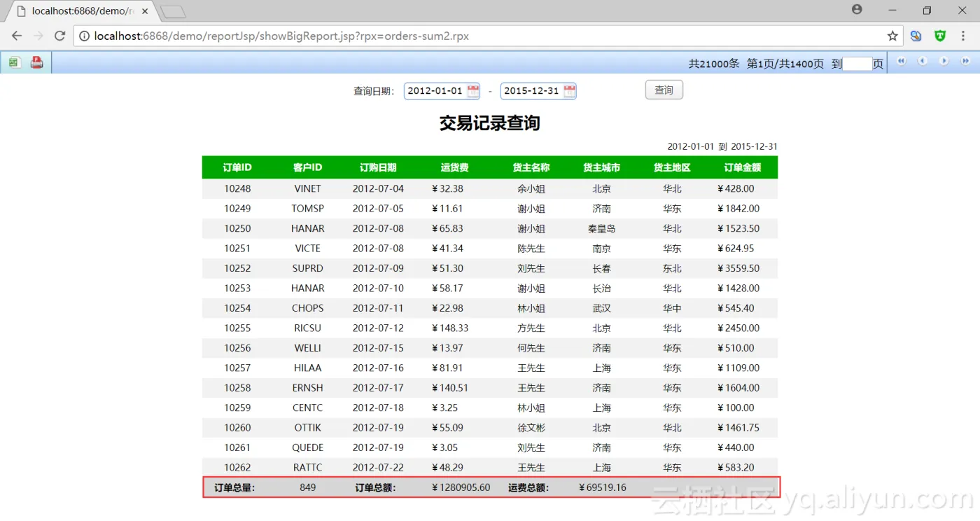The width and height of the screenshot is (980, 521).
Task: Click the 货主地区 column header
Action: point(672,167)
